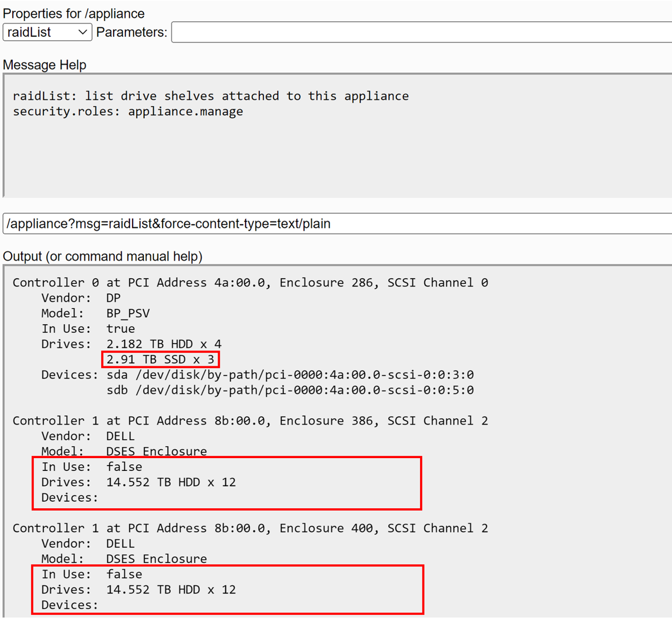
Task: Click the sda device path line
Action: pyautogui.click(x=289, y=375)
